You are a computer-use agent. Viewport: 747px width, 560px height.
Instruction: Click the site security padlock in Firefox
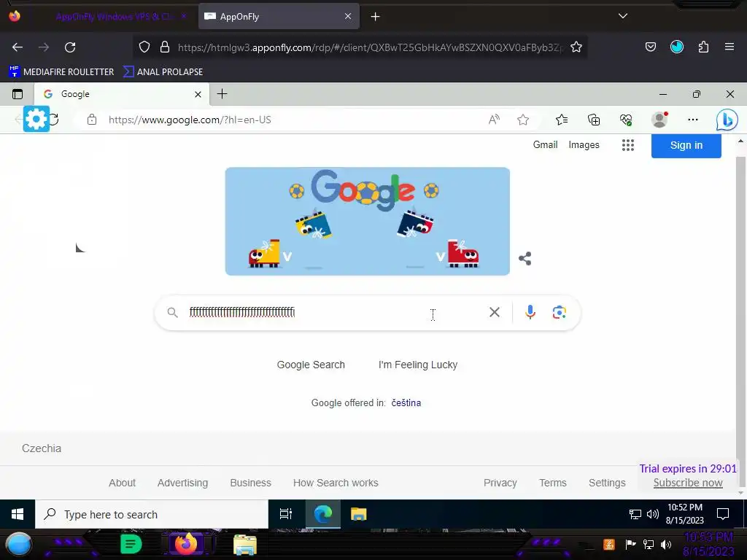pos(165,47)
